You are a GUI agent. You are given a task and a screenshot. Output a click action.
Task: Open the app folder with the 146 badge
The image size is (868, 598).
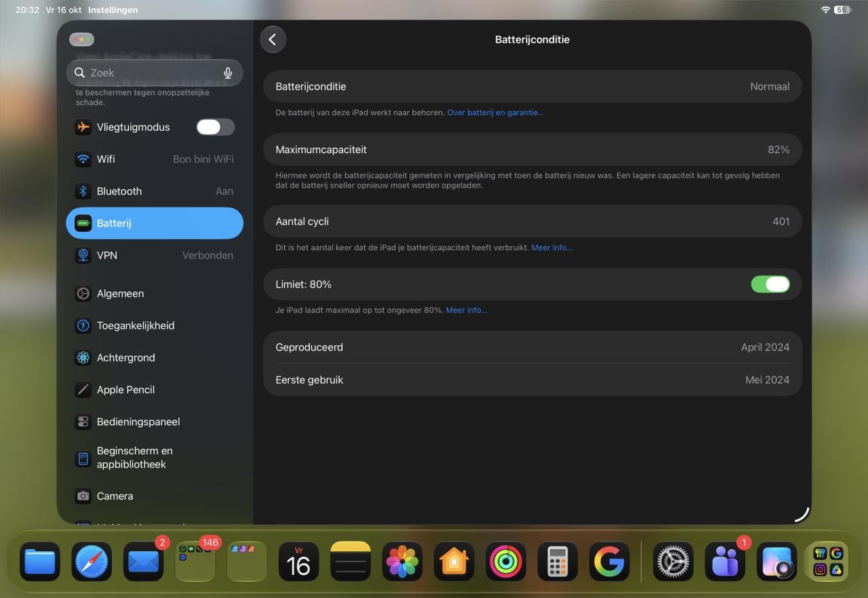click(195, 561)
